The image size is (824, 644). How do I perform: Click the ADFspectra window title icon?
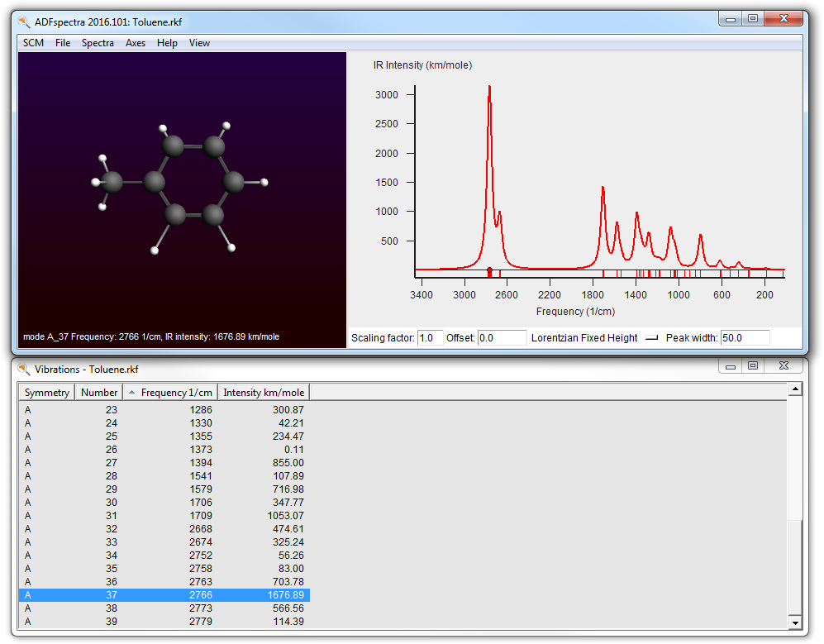tap(24, 22)
